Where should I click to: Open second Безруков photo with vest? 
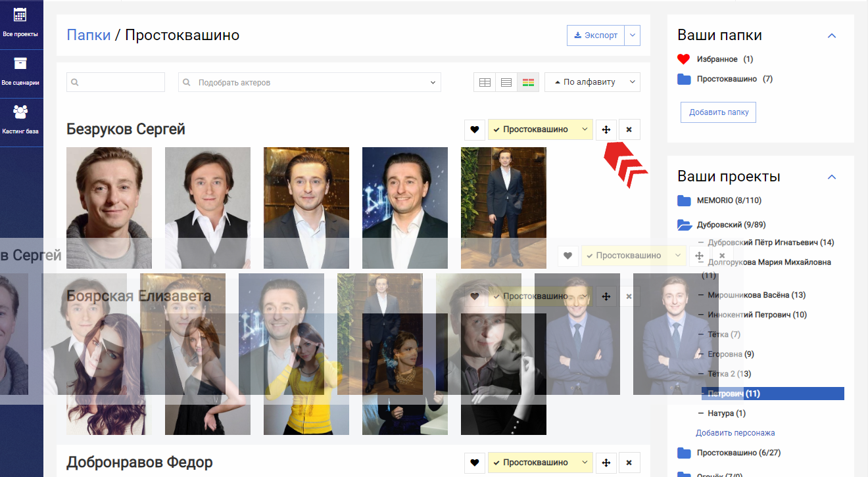[x=208, y=208]
